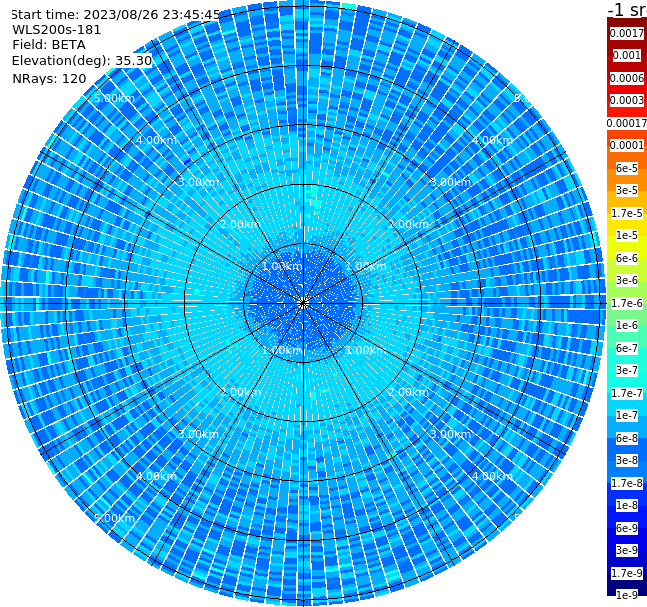647x607 pixels.
Task: Click the 3.00km range label in the northeast quadrant
Action: pos(451,182)
